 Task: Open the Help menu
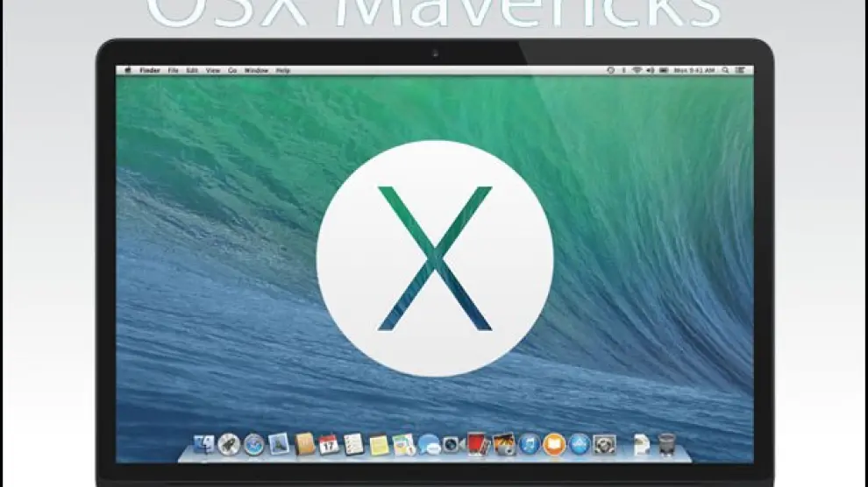pos(282,70)
